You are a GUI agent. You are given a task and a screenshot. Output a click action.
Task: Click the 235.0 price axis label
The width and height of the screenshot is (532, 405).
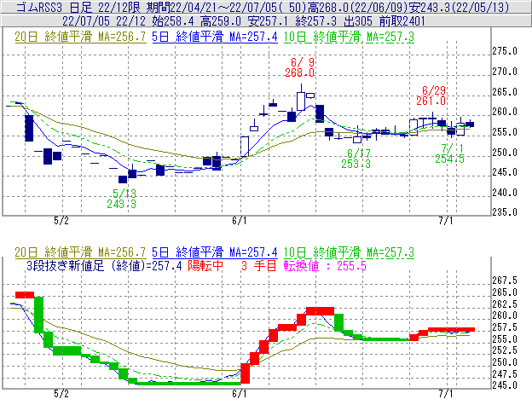click(x=505, y=212)
